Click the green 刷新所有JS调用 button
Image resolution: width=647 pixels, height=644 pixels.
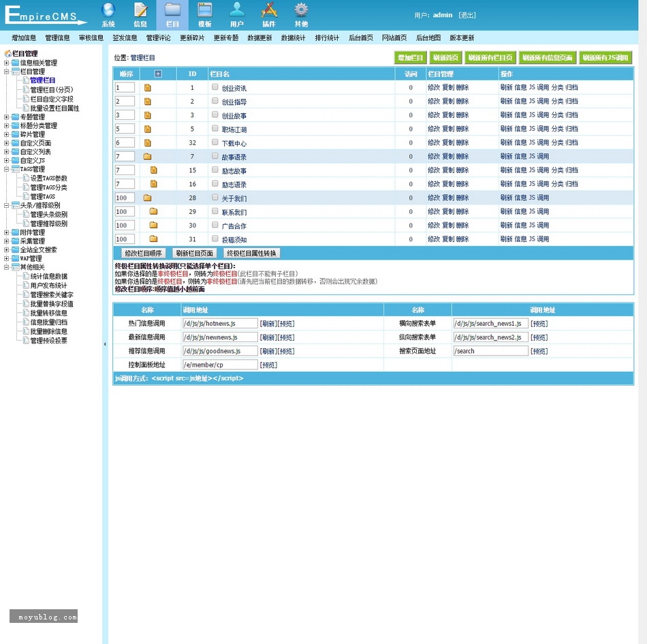click(605, 58)
